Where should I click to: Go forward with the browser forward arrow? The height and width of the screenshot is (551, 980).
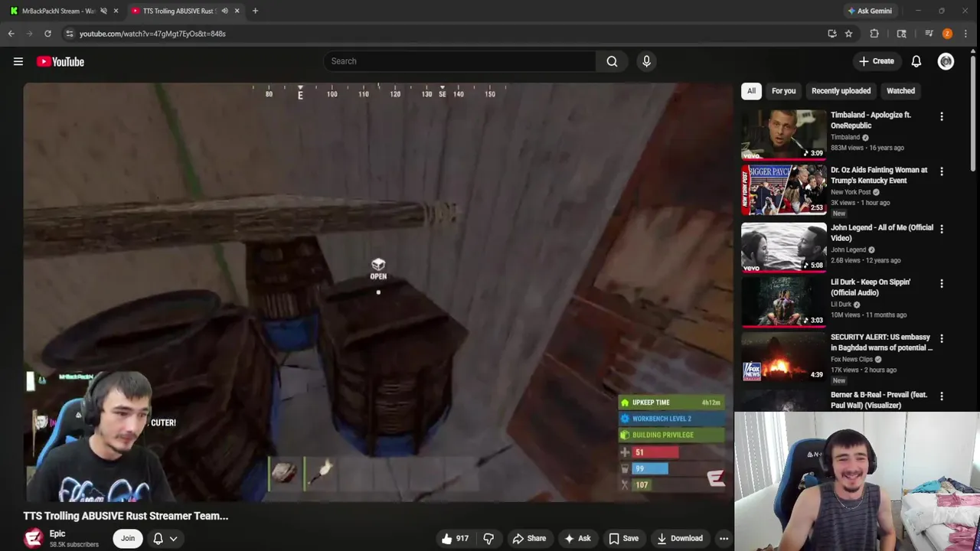(x=30, y=34)
